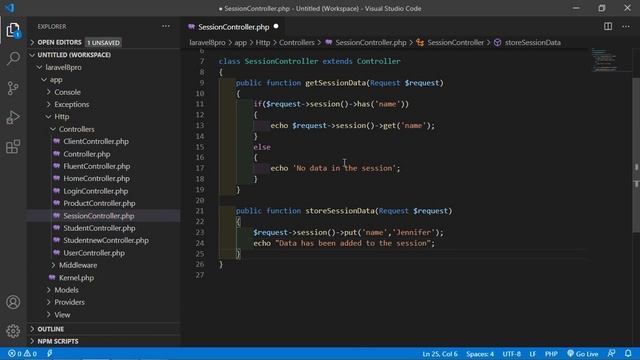640x360 pixels.
Task: Click the Split Editor Right icon
Action: pyautogui.click(x=608, y=27)
